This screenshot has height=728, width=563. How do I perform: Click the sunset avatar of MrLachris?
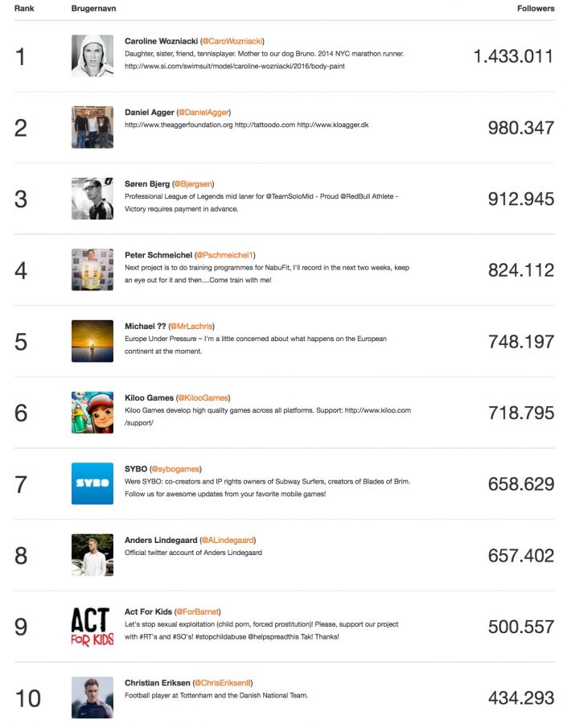pos(92,341)
